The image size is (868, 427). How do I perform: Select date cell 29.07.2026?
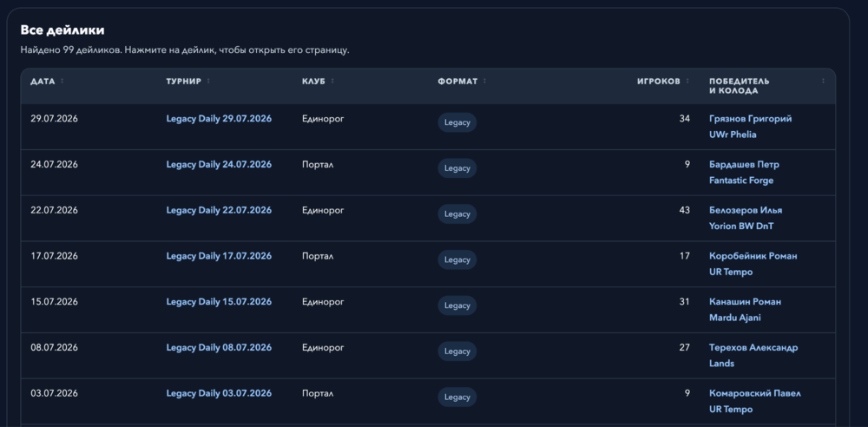(54, 119)
